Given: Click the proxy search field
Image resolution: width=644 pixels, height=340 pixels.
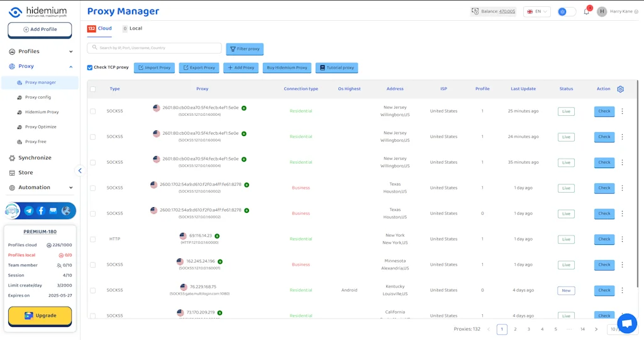Looking at the screenshot, I should pyautogui.click(x=155, y=48).
